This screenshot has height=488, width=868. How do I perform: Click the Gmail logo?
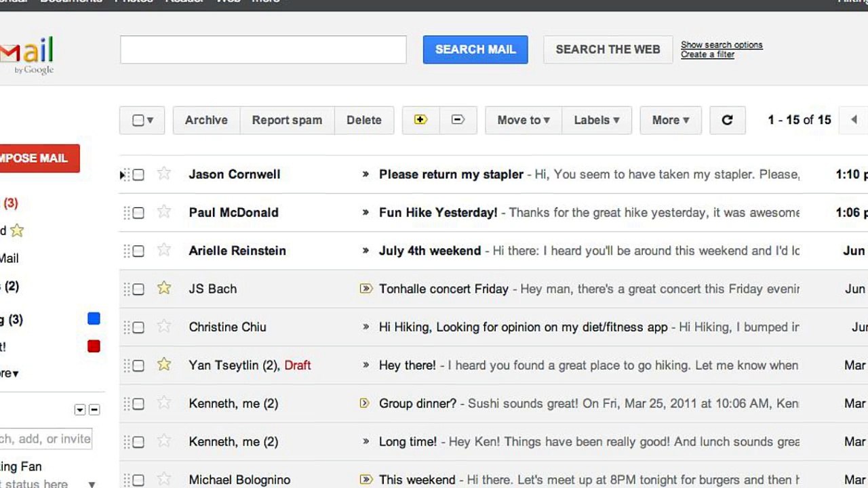click(27, 54)
